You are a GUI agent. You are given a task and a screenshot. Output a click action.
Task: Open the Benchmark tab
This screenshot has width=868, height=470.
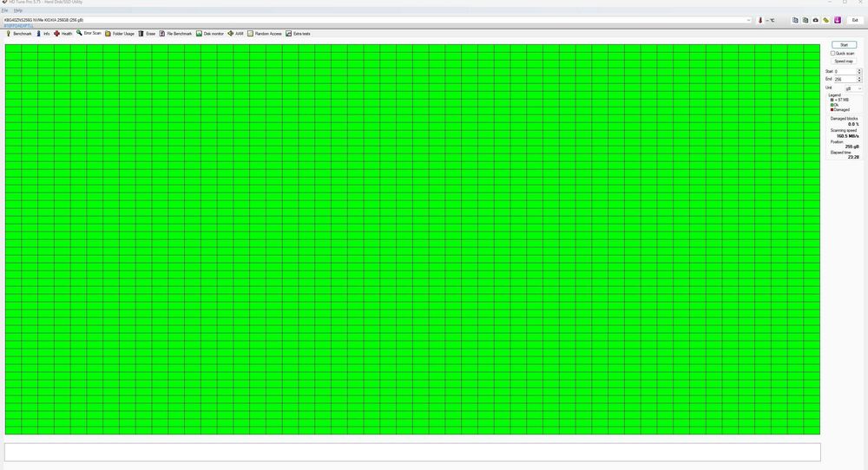click(19, 34)
